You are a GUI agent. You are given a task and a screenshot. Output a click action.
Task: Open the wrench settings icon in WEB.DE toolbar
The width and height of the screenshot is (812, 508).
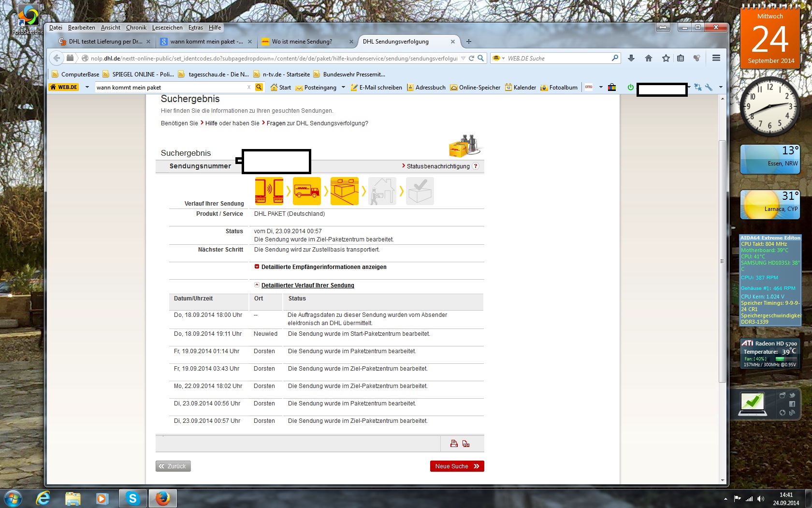[x=709, y=88]
